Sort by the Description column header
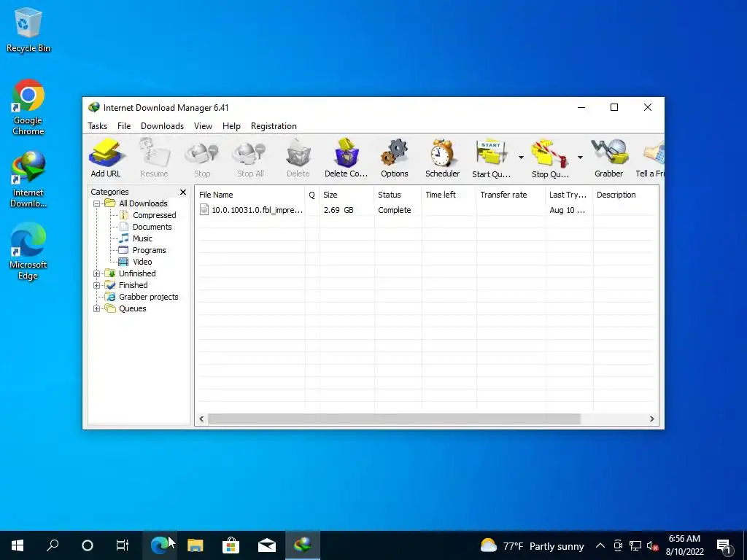Viewport: 747px width, 560px height. pos(626,195)
